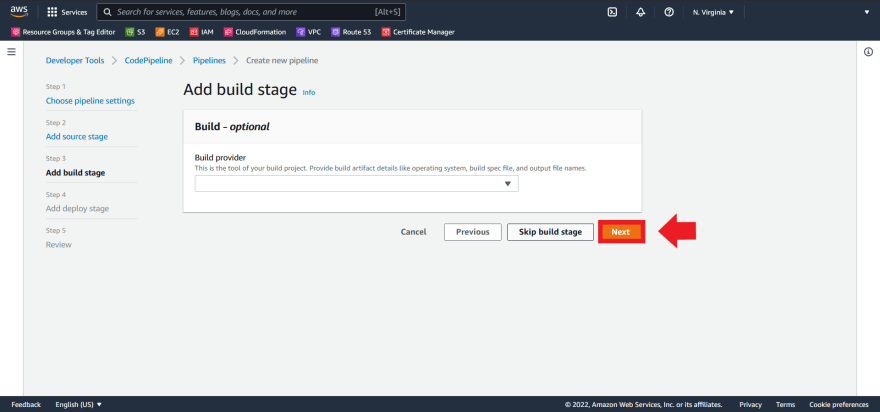This screenshot has height=412, width=880.
Task: Select Add build stage step
Action: (x=75, y=173)
